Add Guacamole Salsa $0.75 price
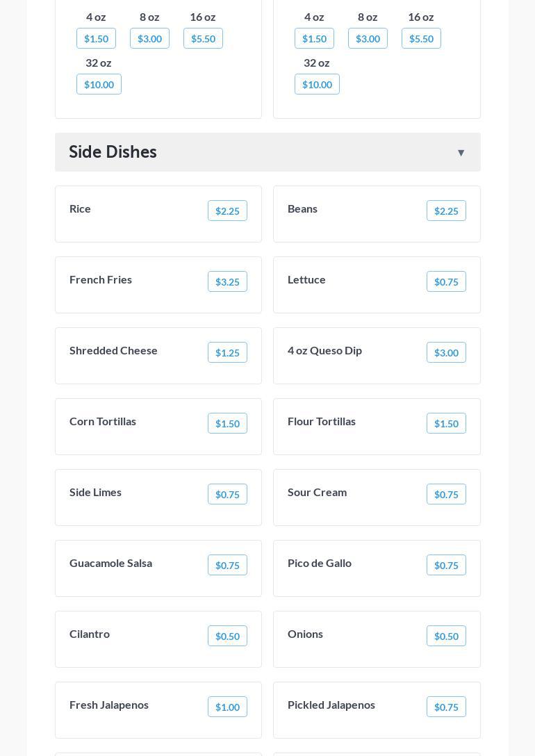The image size is (535, 756). (227, 566)
